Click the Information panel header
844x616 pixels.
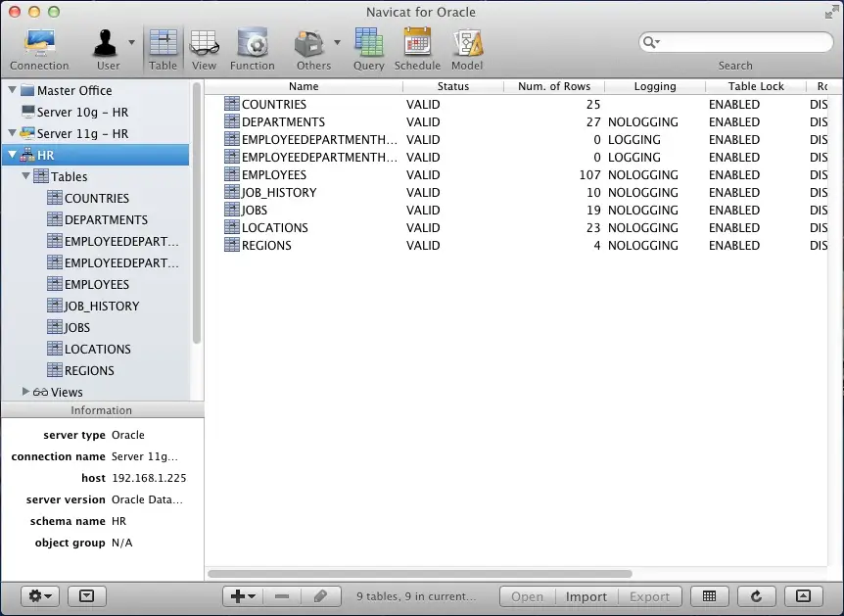102,410
